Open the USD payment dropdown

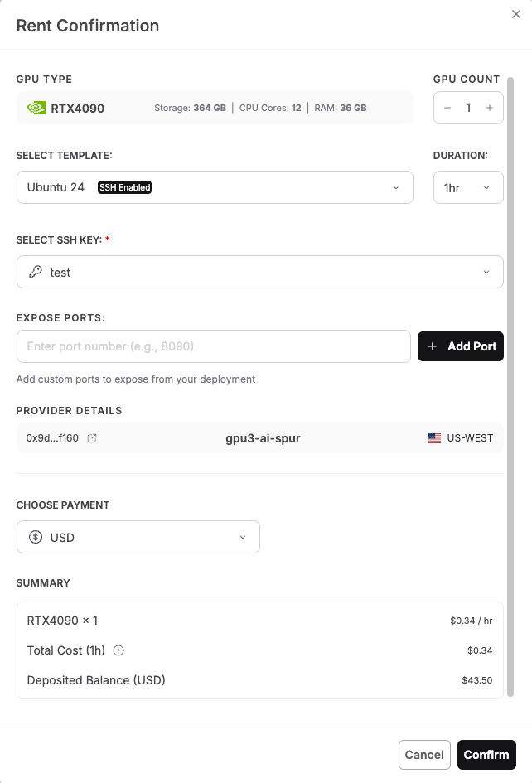(138, 537)
